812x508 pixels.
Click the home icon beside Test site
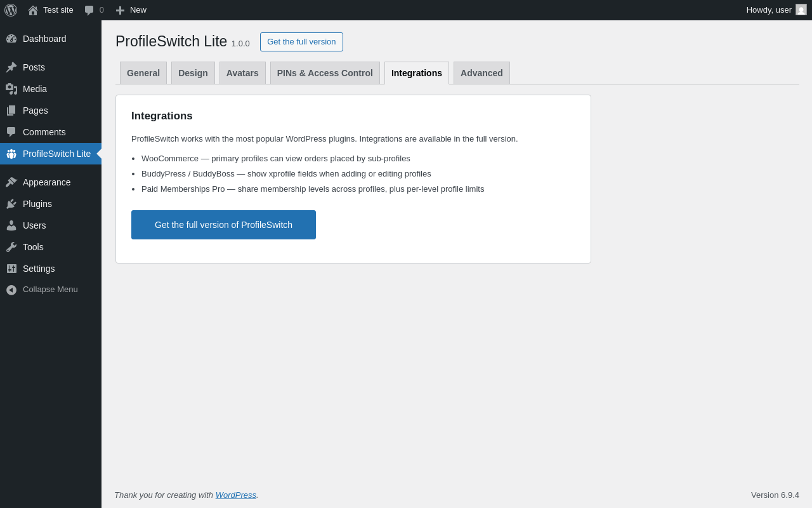[x=33, y=10]
